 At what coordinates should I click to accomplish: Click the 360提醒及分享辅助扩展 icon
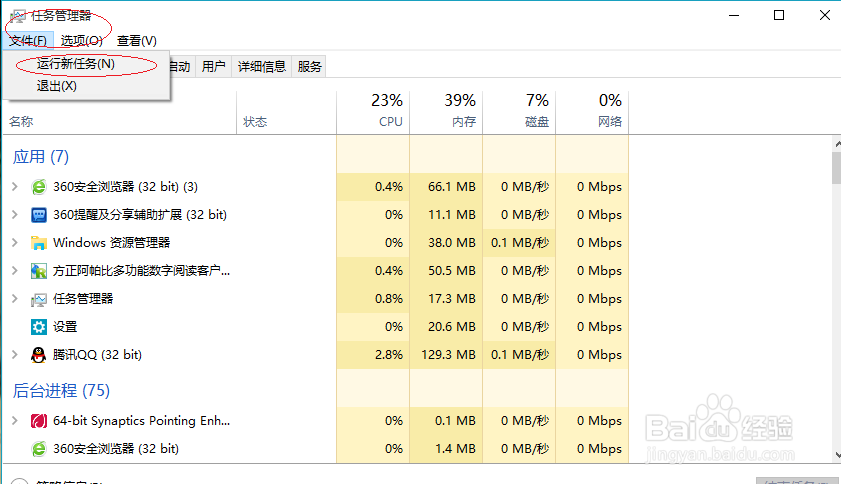pyautogui.click(x=39, y=215)
